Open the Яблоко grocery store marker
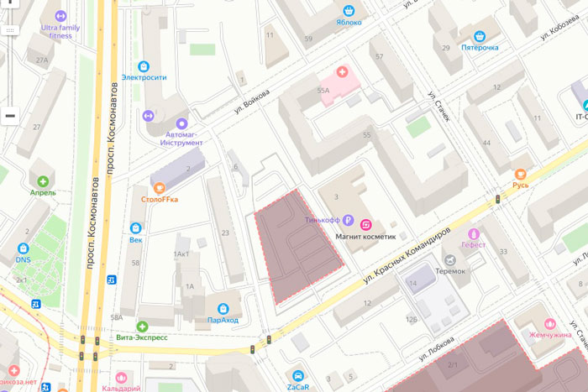Viewport: 588px width, 392px height. click(349, 11)
